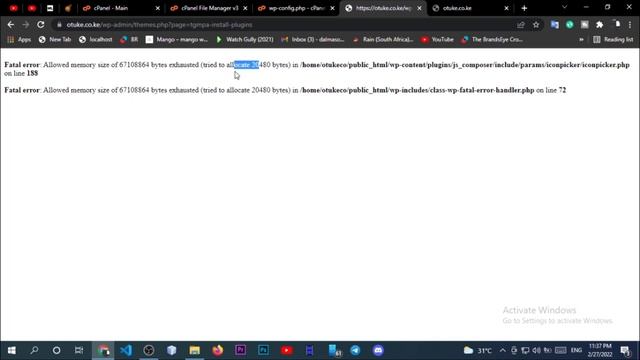This screenshot has height=360, width=640.
Task: Open the Inbox Gmail bookmark
Action: pyautogui.click(x=313, y=40)
